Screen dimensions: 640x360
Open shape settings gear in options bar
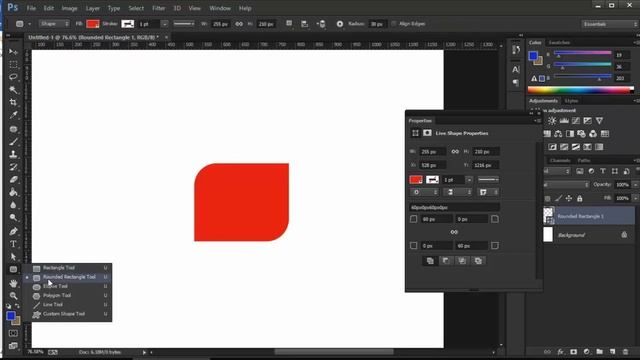coord(340,24)
